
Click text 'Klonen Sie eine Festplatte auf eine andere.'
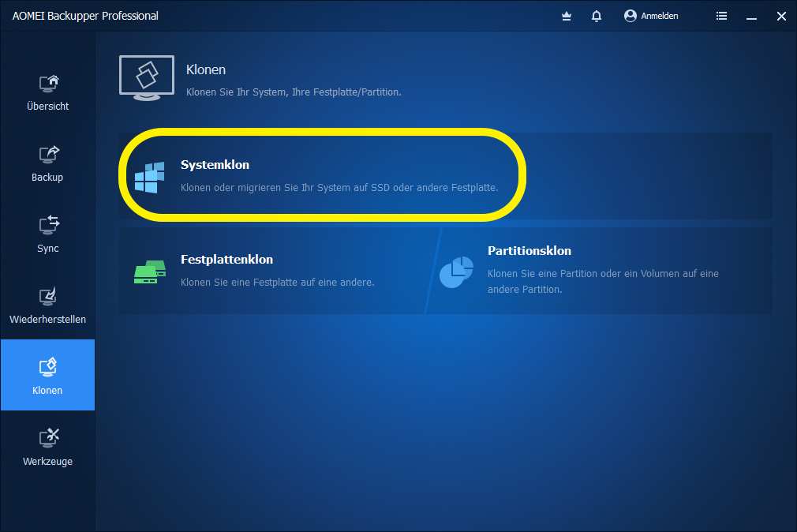tap(278, 283)
